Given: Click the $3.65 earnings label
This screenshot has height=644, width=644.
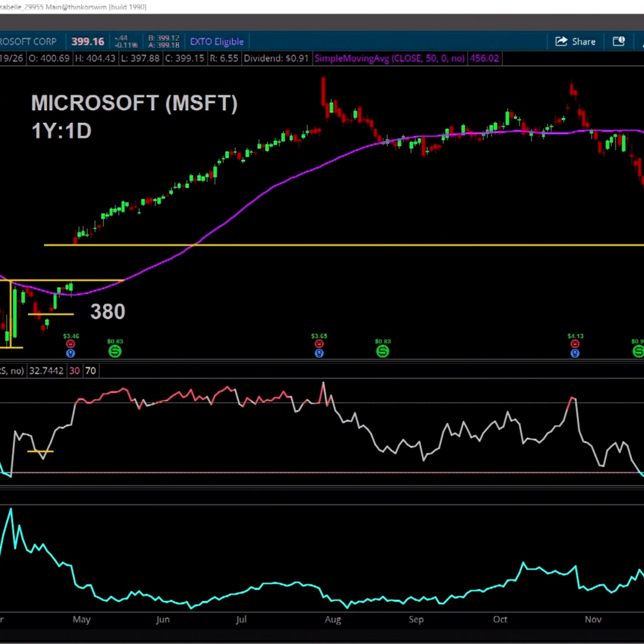Looking at the screenshot, I should (319, 336).
